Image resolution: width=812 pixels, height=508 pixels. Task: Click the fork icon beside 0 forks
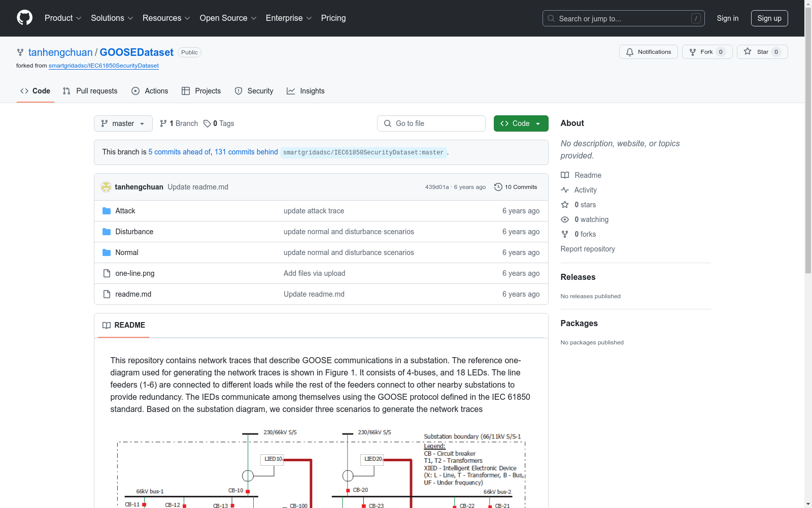[x=565, y=234]
